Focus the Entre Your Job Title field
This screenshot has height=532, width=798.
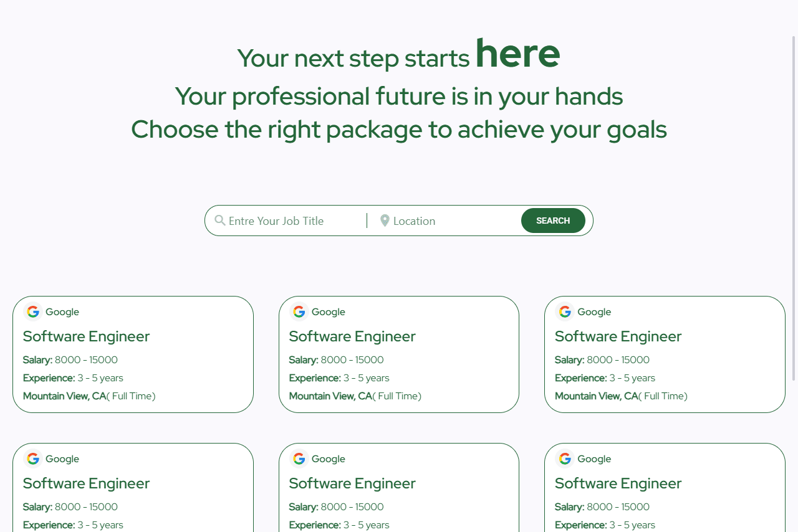tap(293, 221)
